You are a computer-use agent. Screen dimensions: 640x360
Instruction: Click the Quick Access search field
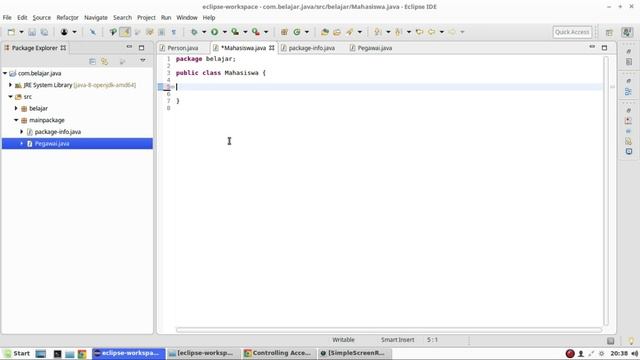[x=572, y=32]
